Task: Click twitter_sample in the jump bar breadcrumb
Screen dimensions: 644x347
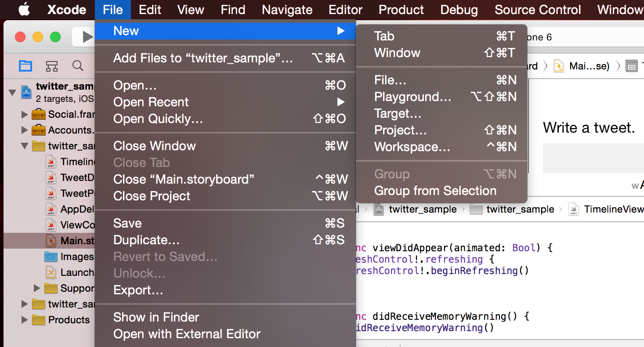Action: [423, 210]
